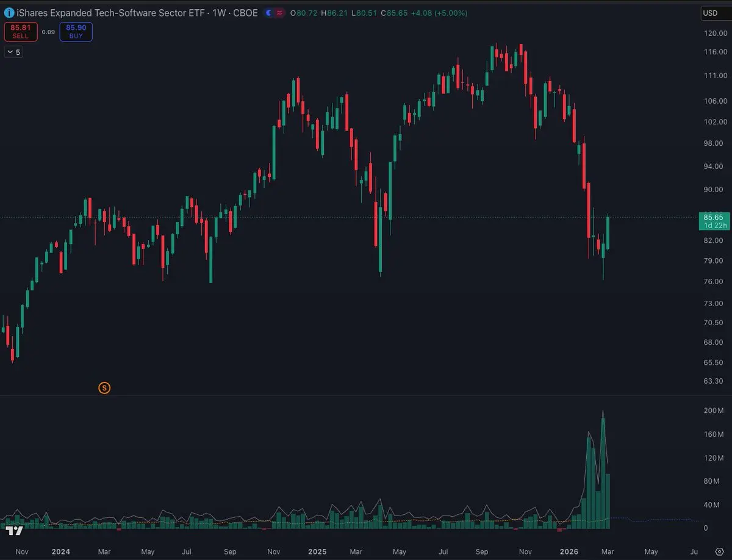This screenshot has height=560, width=732.
Task: Click the 70.50 price axis label
Action: (714, 322)
